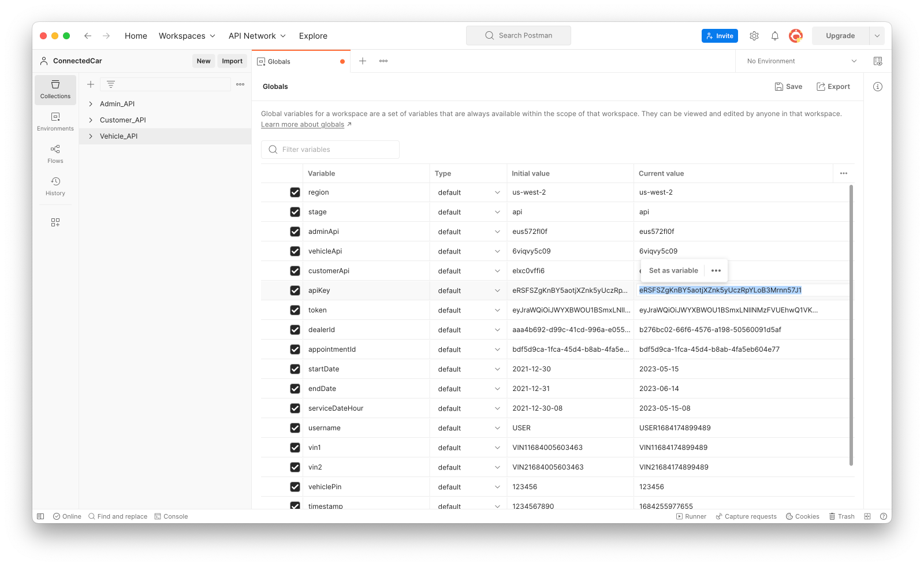Open the Postman avatar icon
Screen dimensions: 924x566
pos(796,36)
